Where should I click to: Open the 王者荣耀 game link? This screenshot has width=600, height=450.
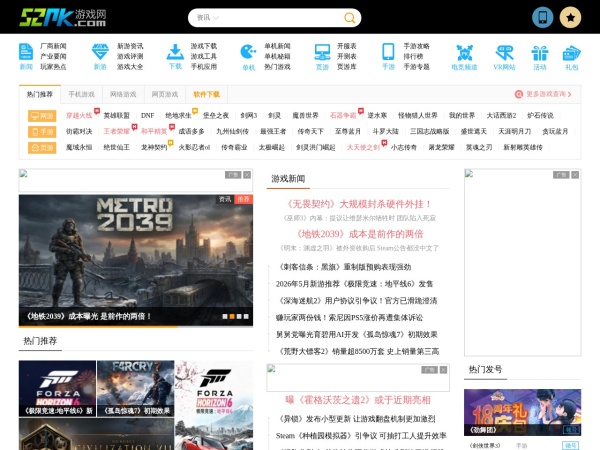(x=117, y=132)
